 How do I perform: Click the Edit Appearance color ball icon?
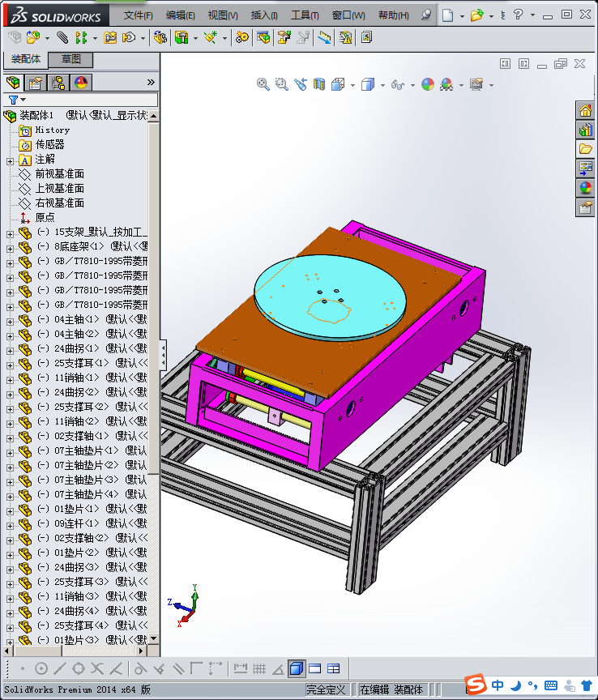428,84
